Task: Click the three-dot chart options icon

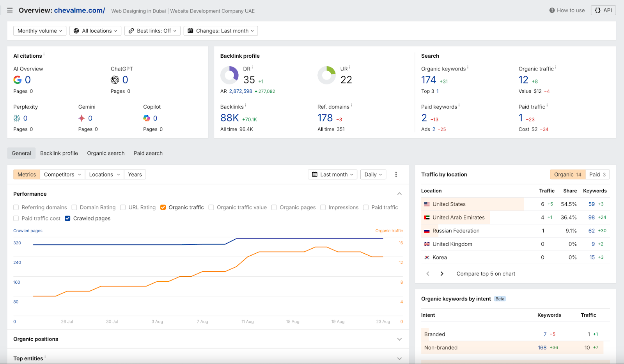Action: 396,175
